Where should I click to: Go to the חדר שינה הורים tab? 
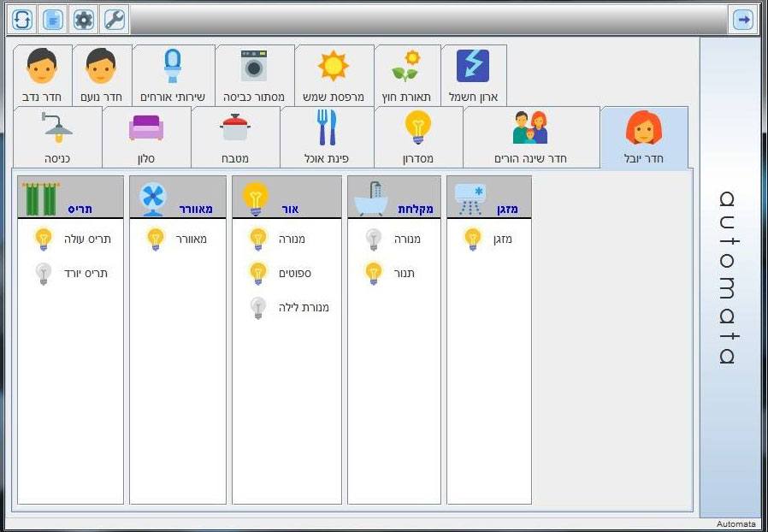530,137
